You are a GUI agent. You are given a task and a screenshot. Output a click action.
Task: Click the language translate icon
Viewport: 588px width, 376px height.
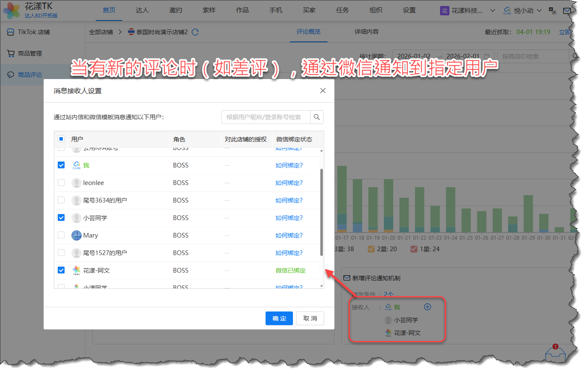pos(553,11)
